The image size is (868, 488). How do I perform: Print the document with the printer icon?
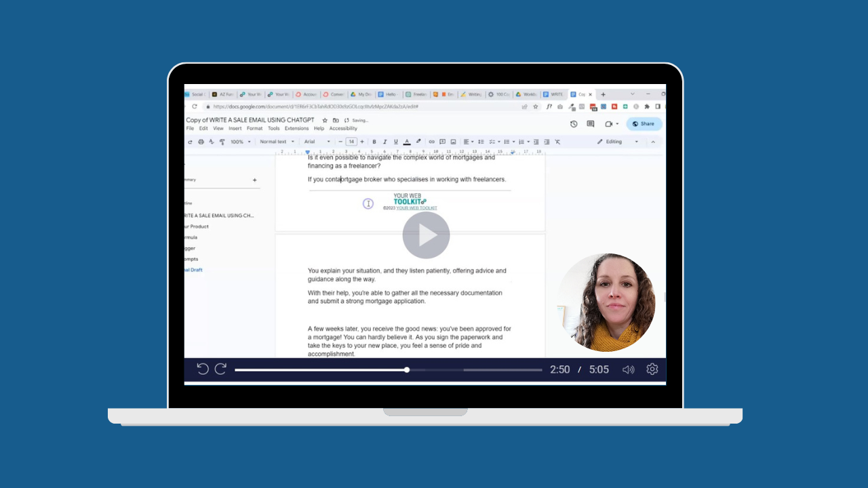201,142
